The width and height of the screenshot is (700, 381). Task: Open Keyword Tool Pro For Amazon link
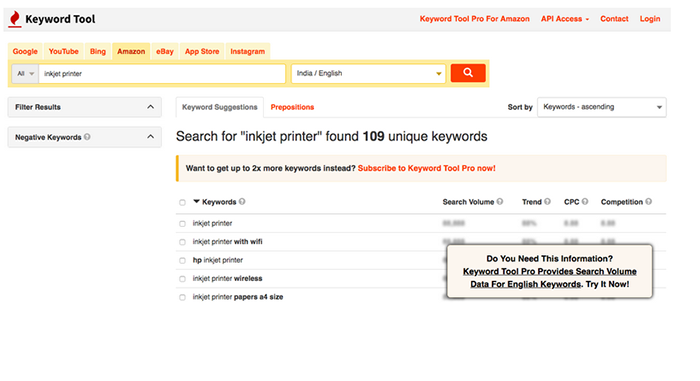(x=475, y=19)
